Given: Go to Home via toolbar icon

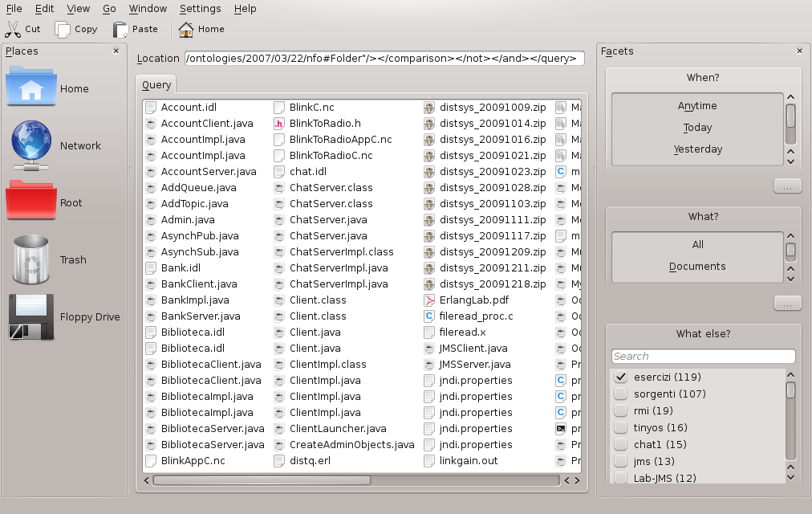Looking at the screenshot, I should tap(186, 30).
